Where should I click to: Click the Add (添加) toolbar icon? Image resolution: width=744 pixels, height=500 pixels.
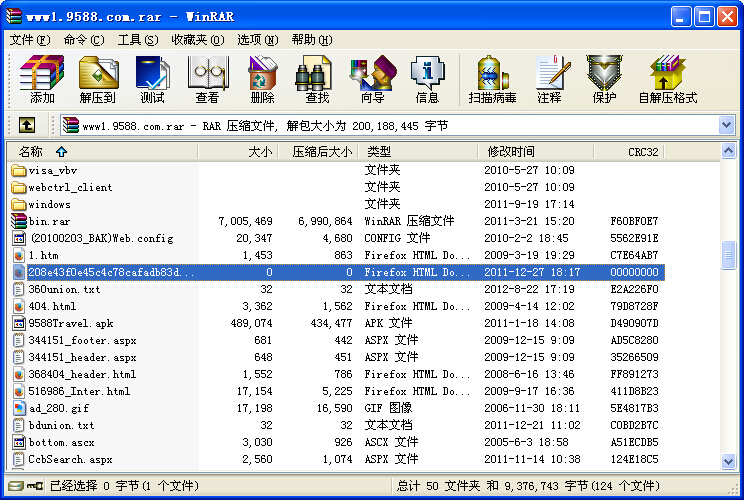click(x=42, y=79)
